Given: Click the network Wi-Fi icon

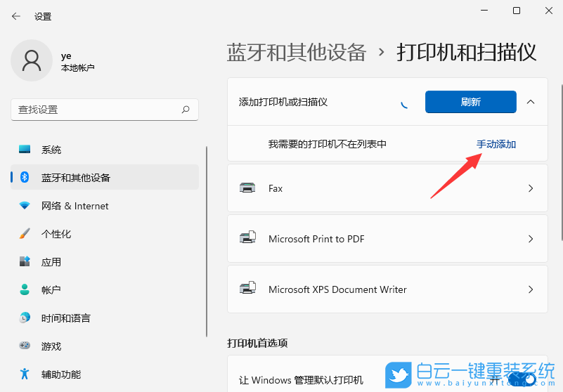Looking at the screenshot, I should 25,206.
